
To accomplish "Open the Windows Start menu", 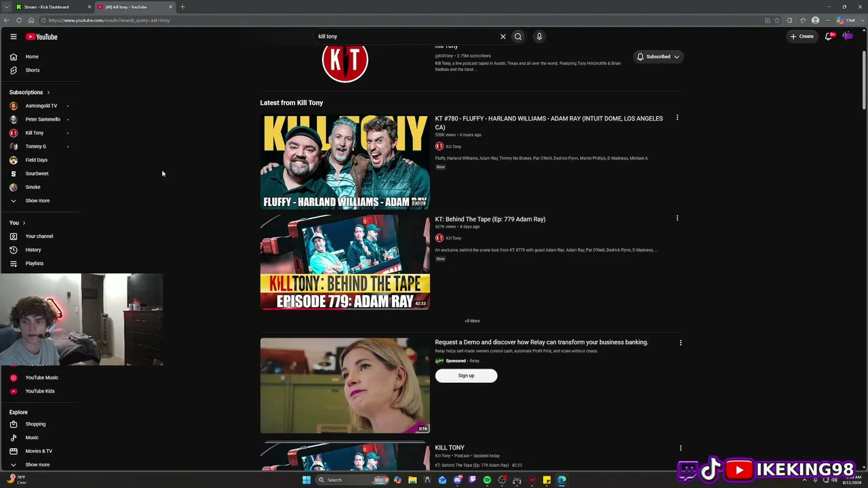I will [307, 480].
